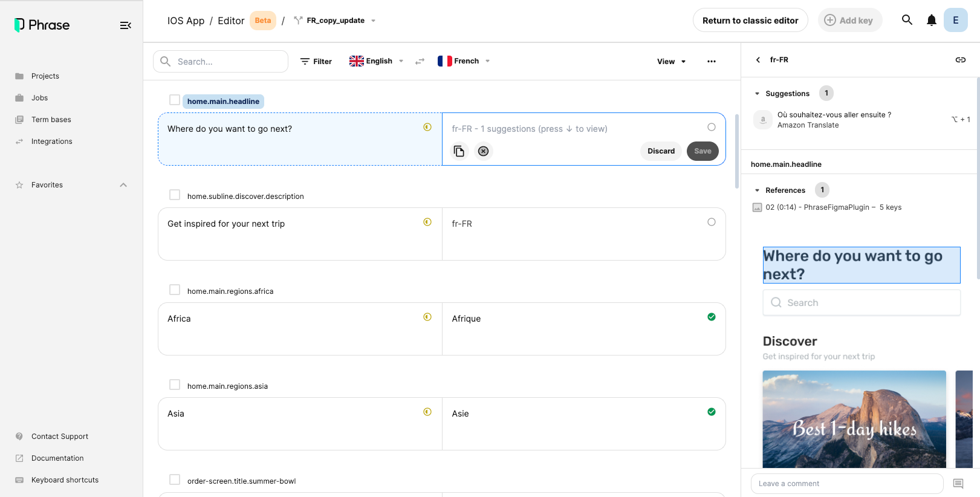Go back with the fr-FR panel arrow

click(758, 60)
